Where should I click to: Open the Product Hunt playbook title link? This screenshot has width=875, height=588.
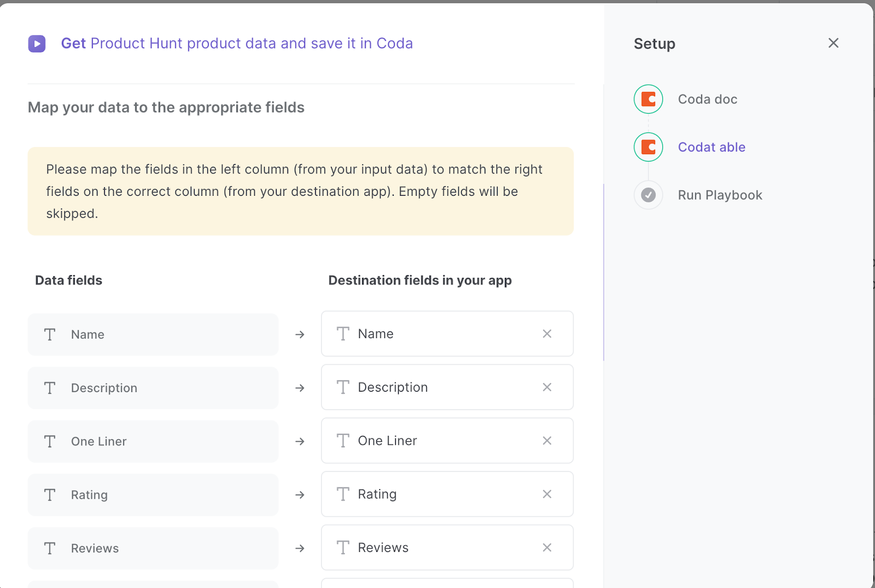click(x=237, y=43)
